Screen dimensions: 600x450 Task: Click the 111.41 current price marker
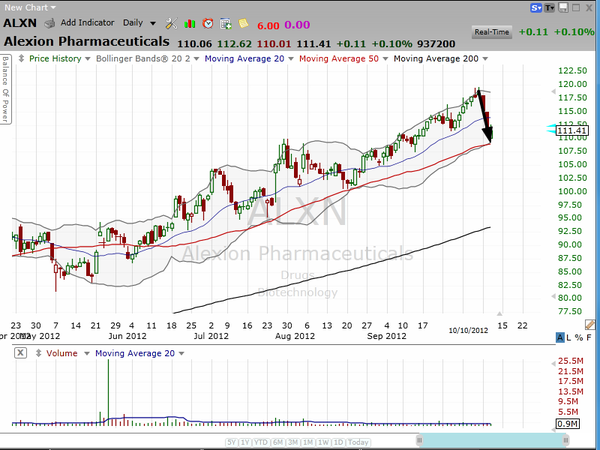click(x=572, y=130)
